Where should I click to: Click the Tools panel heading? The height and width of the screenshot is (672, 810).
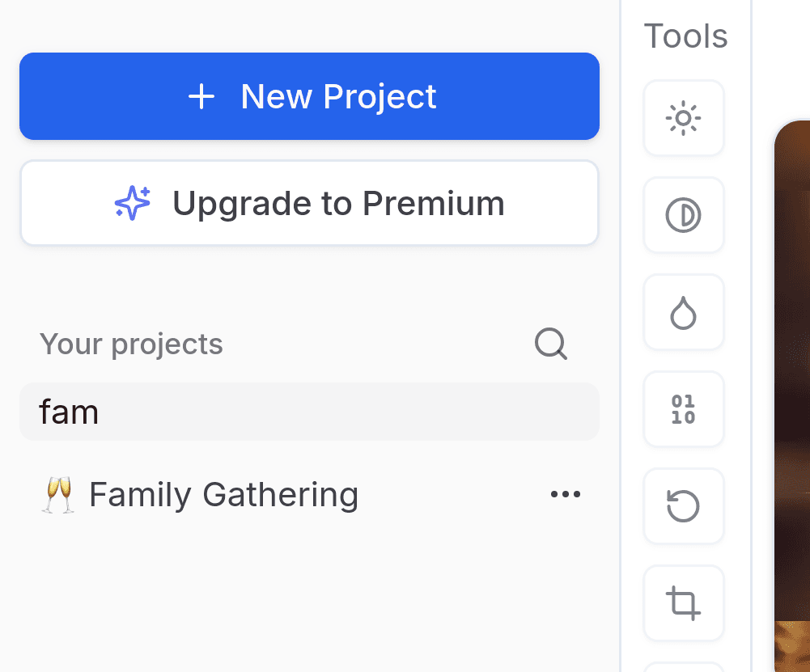pos(685,36)
